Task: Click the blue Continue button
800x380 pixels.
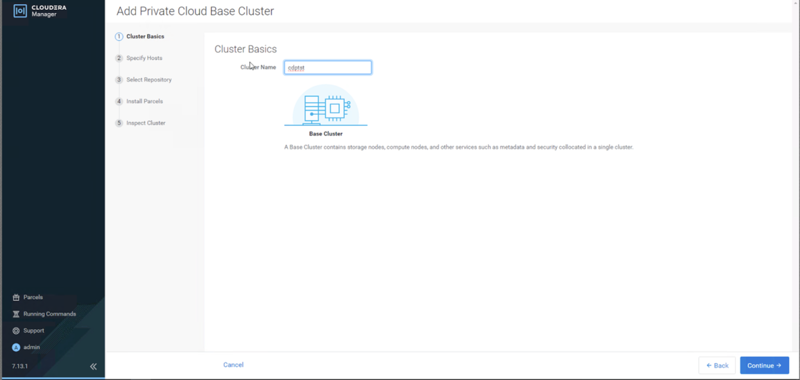Action: [x=764, y=365]
